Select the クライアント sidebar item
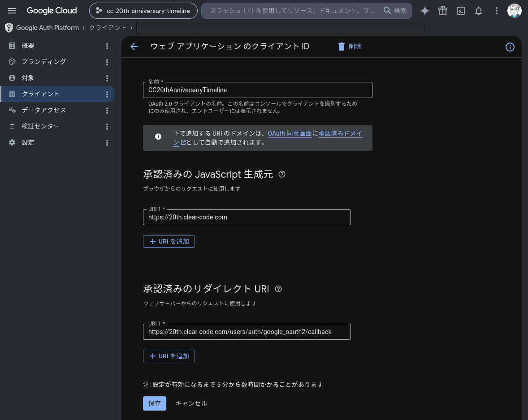Viewport: 528px width, 420px height. coord(57,94)
